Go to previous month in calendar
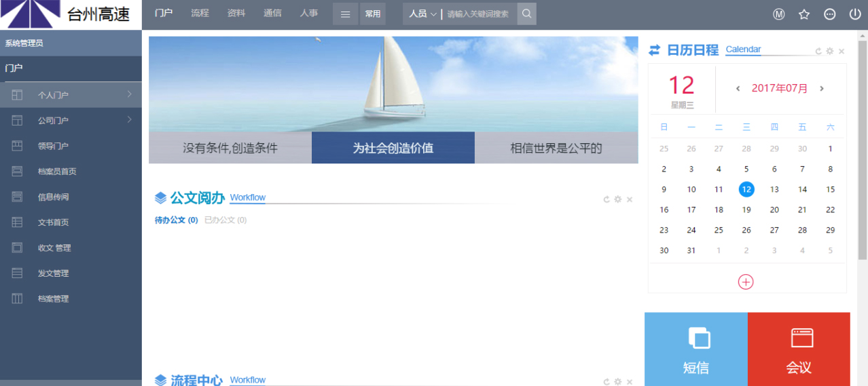The image size is (868, 386). 738,89
